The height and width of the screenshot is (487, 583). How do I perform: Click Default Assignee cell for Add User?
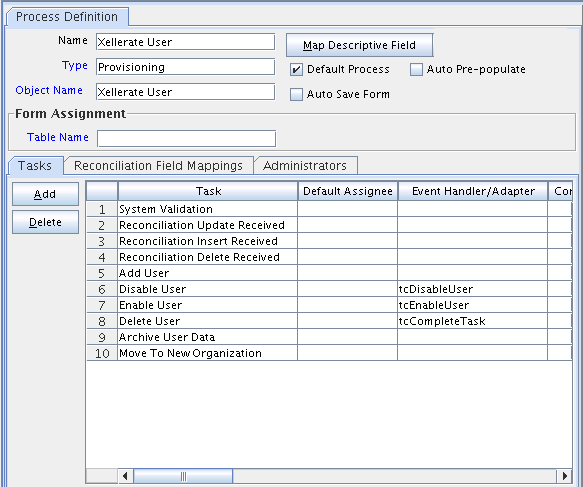(x=348, y=273)
